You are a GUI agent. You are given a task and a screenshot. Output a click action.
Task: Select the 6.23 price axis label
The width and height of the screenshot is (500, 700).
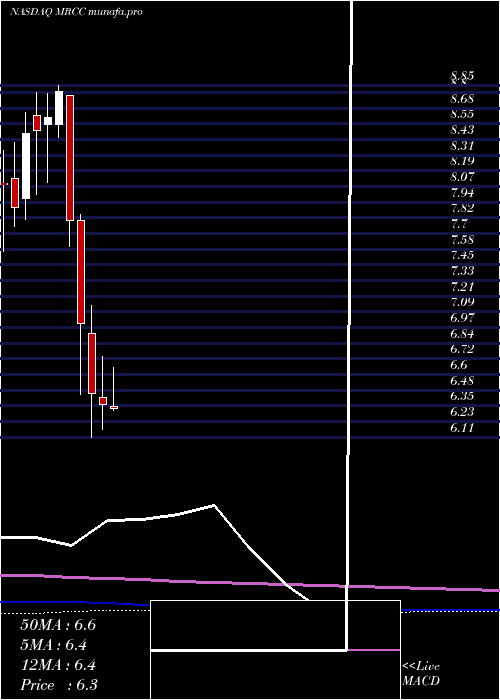point(462,412)
